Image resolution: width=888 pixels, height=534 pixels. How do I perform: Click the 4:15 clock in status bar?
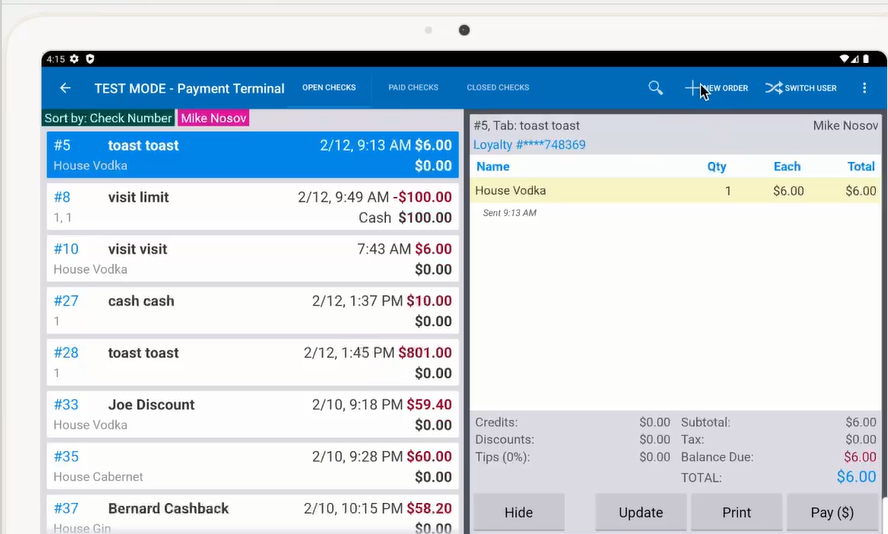point(56,59)
